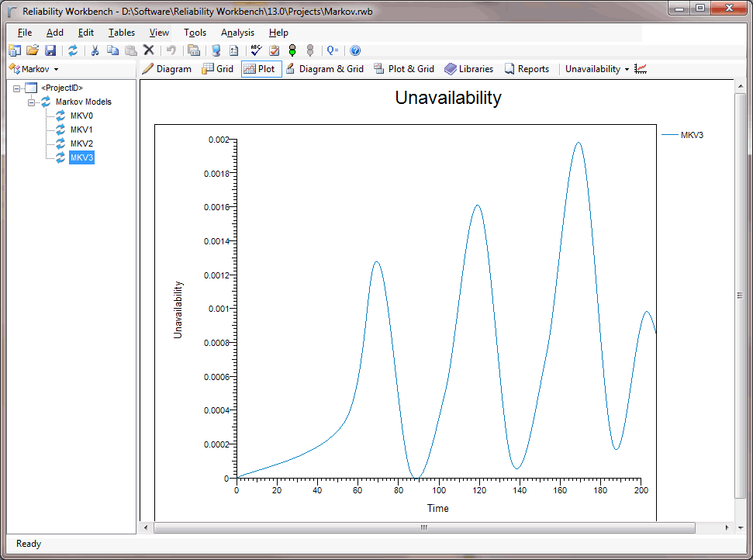Screen dimensions: 753x560
Task: Toggle the Plot view button
Action: click(260, 69)
